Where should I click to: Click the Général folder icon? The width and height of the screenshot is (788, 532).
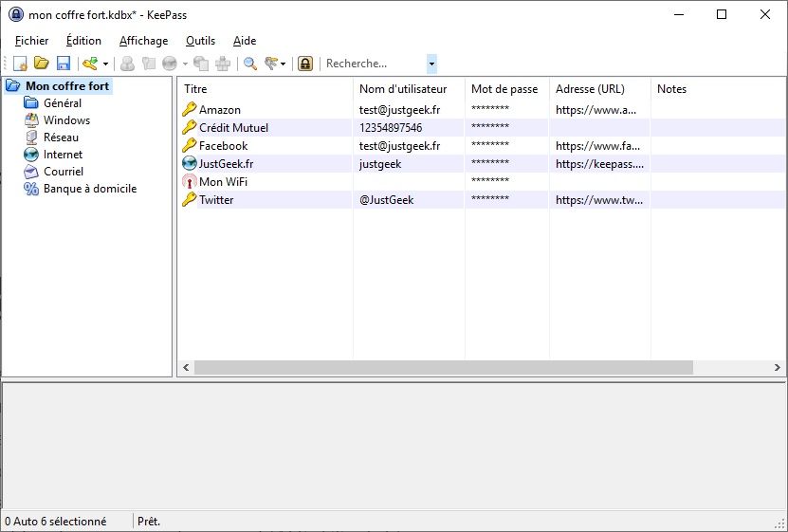tap(31, 103)
